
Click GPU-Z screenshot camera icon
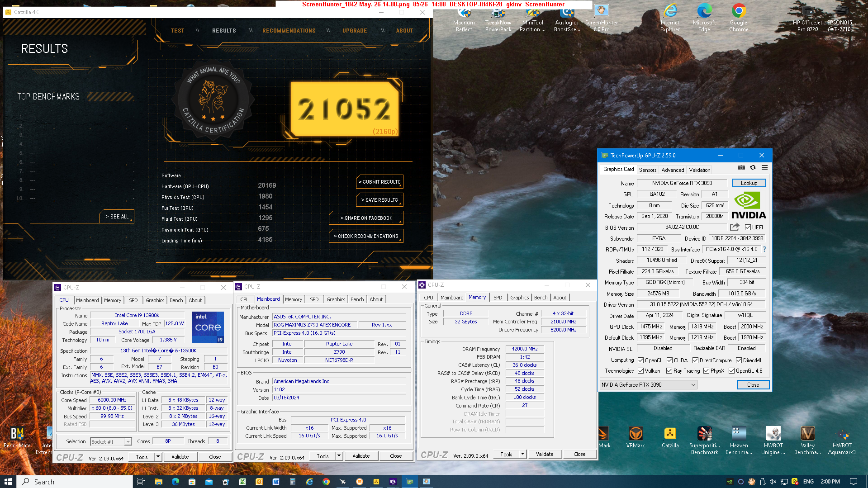(741, 168)
